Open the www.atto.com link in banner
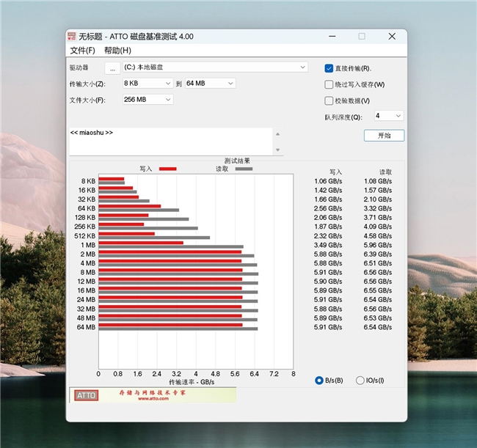Image resolution: width=477 pixels, height=448 pixels. (x=153, y=399)
